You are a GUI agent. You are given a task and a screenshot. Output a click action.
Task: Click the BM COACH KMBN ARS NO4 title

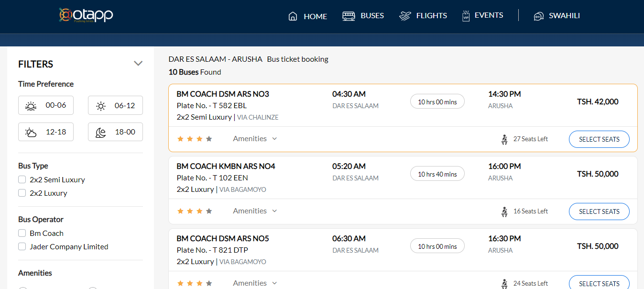(226, 167)
